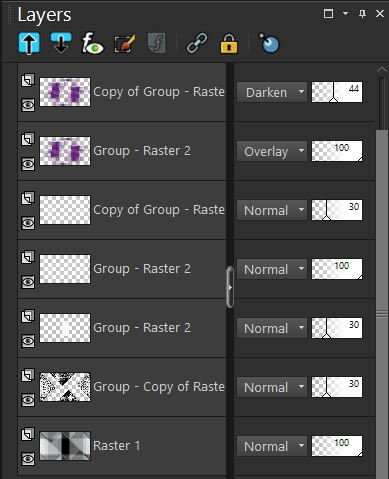The width and height of the screenshot is (389, 479).
Task: Open the Darken blend mode dropdown
Action: (x=272, y=92)
